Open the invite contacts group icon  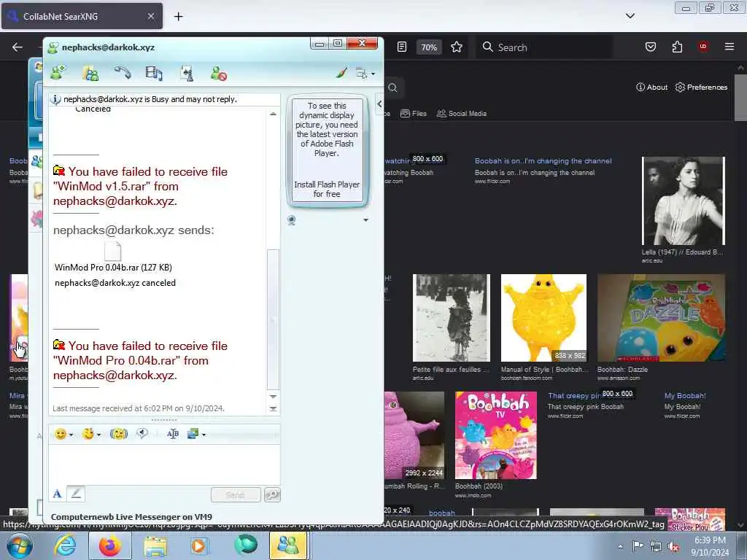(x=90, y=73)
